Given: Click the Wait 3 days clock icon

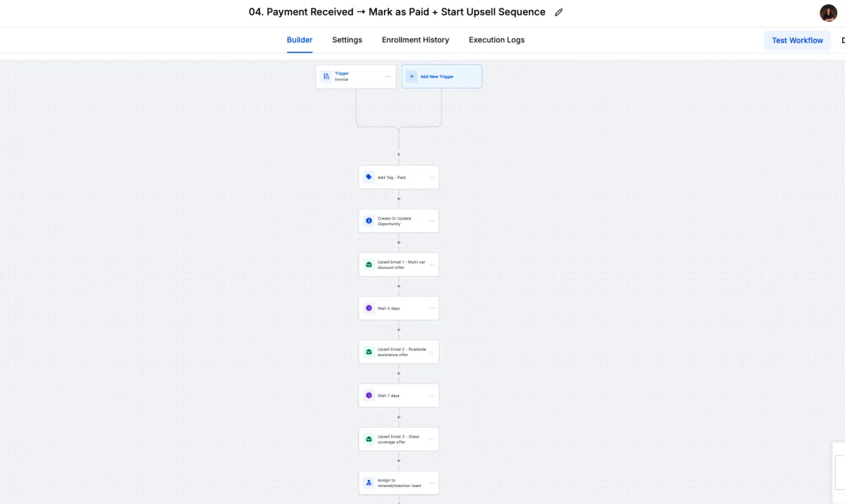Looking at the screenshot, I should coord(368,308).
